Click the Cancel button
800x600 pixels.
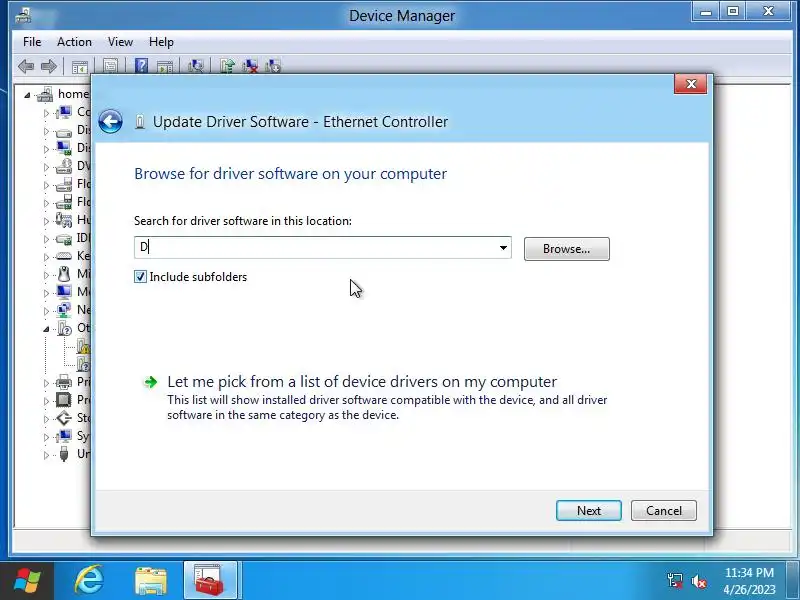[663, 511]
